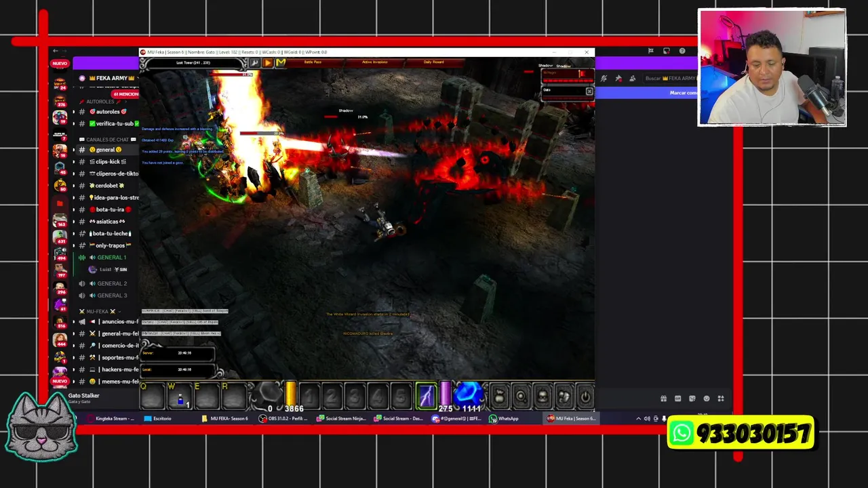
Task: Open the Active Invasions tab in game
Action: pyautogui.click(x=374, y=62)
